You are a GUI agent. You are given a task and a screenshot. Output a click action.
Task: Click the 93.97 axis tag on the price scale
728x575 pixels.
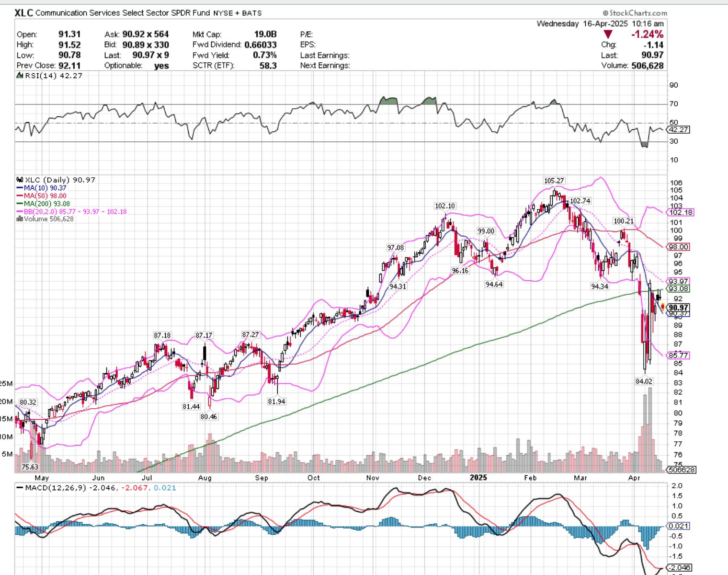point(679,281)
